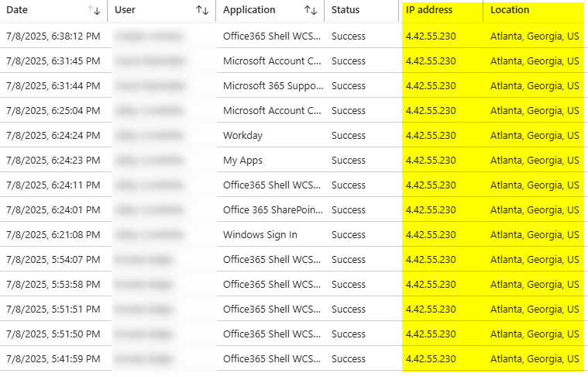This screenshot has height=377, width=588.
Task: Select the Office 365 SharePoin... application cell
Action: click(x=273, y=209)
